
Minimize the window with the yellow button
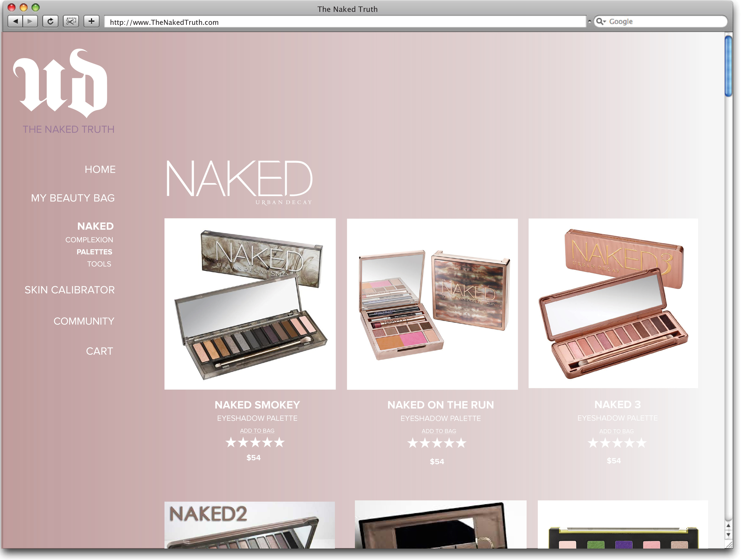pos(23,7)
